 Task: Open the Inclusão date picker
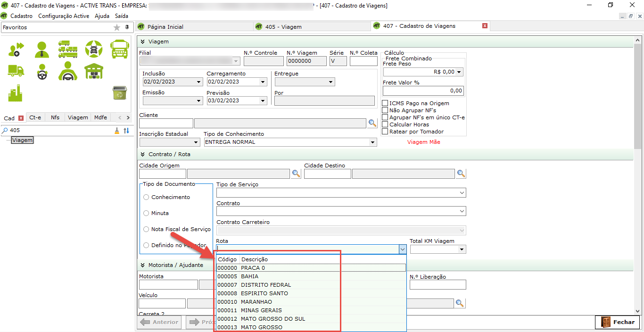[198, 82]
